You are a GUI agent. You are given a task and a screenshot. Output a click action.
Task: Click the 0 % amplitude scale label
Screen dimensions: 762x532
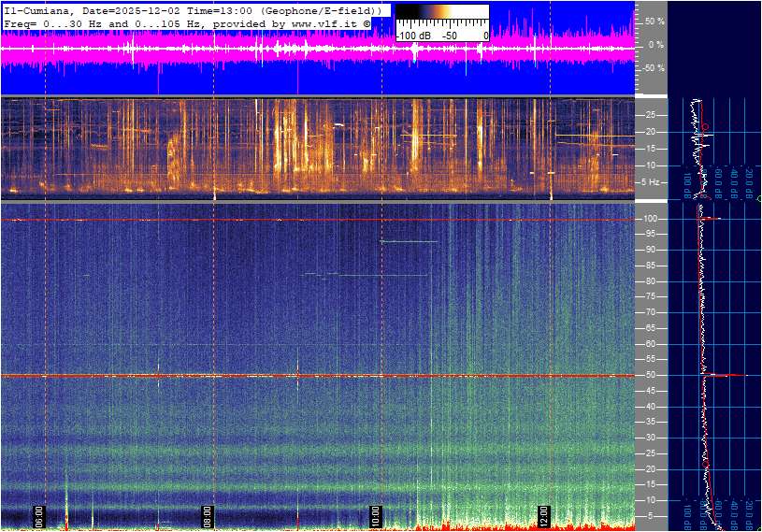click(656, 44)
